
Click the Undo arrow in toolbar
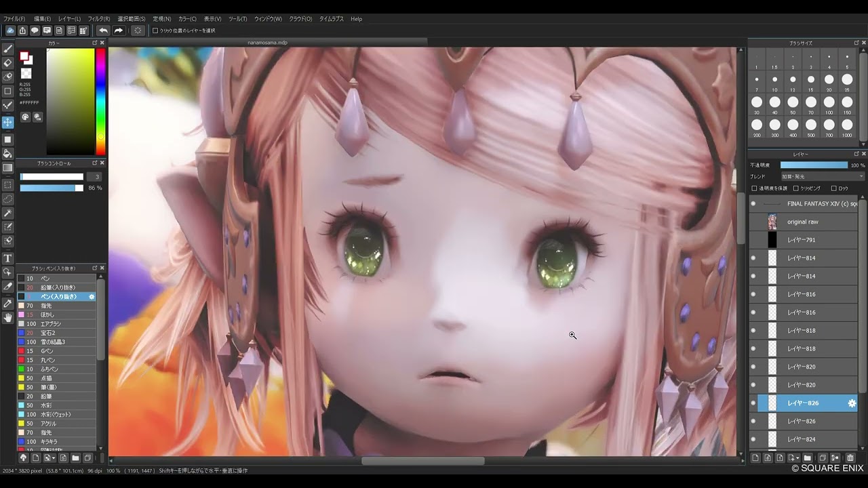pyautogui.click(x=103, y=30)
